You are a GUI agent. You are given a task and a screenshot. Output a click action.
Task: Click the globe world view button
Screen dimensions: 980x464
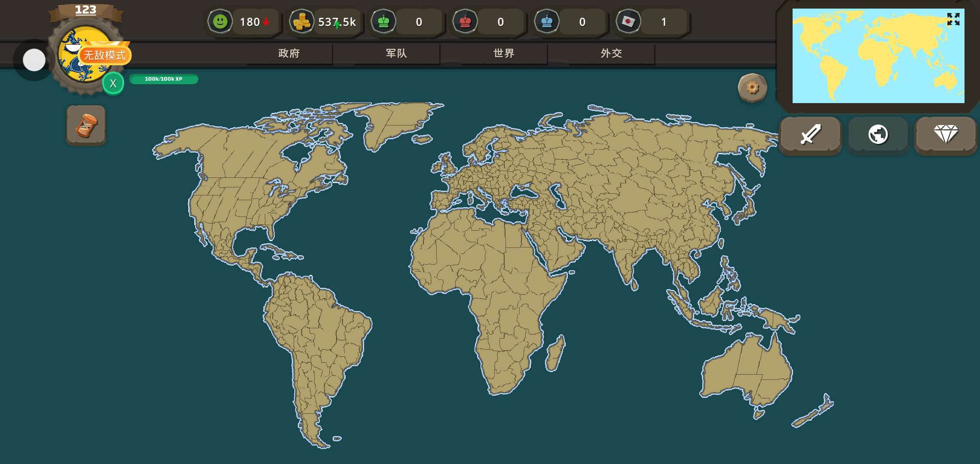pyautogui.click(x=878, y=135)
